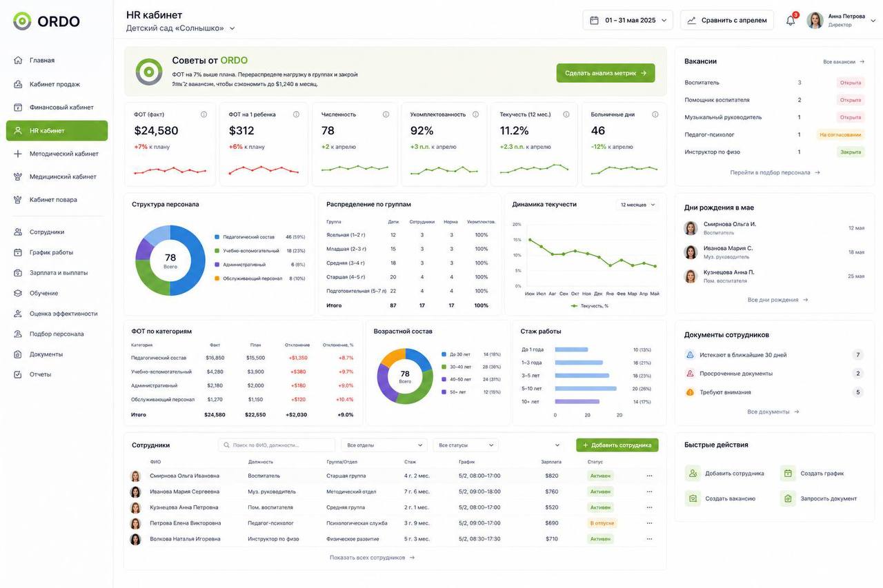This screenshot has height=588, width=883.
Task: Click the employee search input field
Action: point(277,445)
